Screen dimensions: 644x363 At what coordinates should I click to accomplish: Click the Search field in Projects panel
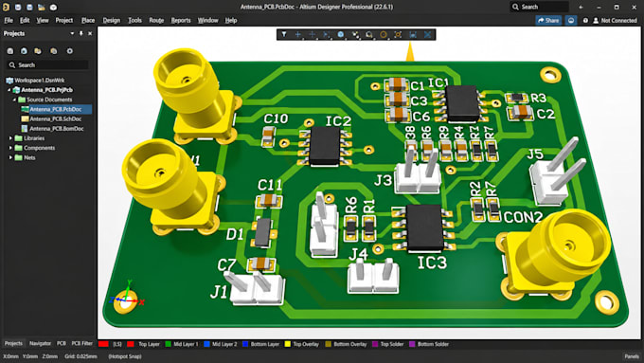[x=48, y=65]
